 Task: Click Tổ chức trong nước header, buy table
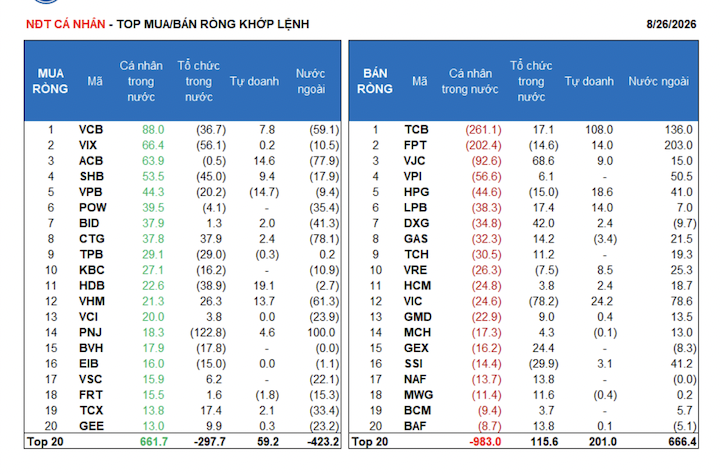click(199, 81)
